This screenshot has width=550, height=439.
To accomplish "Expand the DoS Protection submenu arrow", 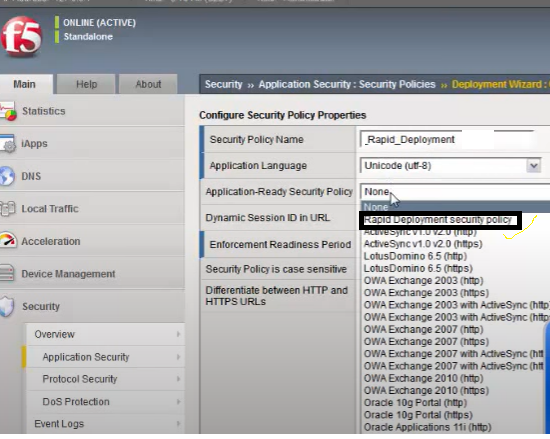I will pos(178,401).
